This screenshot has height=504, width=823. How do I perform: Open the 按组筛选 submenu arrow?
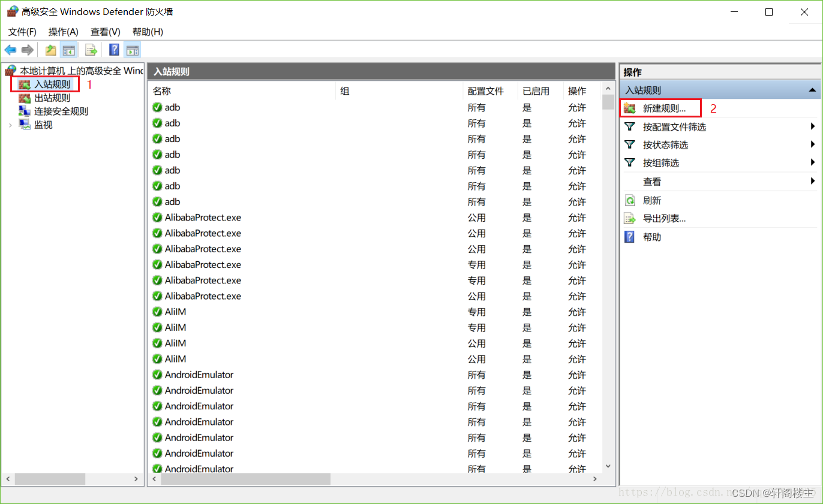tap(813, 162)
